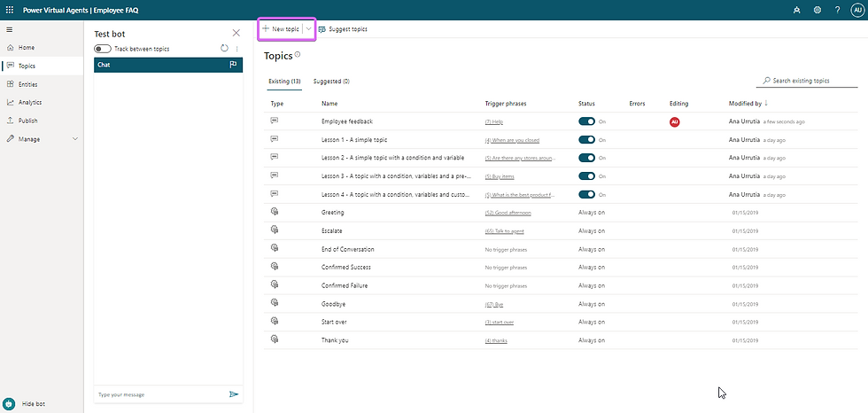Turn off Employee feedback topic status

pos(586,121)
